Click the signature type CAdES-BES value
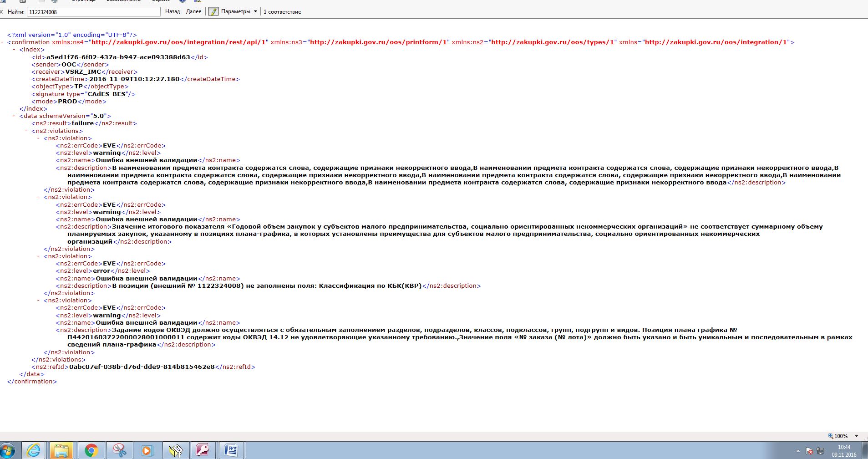The height and width of the screenshot is (459, 868). (x=107, y=94)
